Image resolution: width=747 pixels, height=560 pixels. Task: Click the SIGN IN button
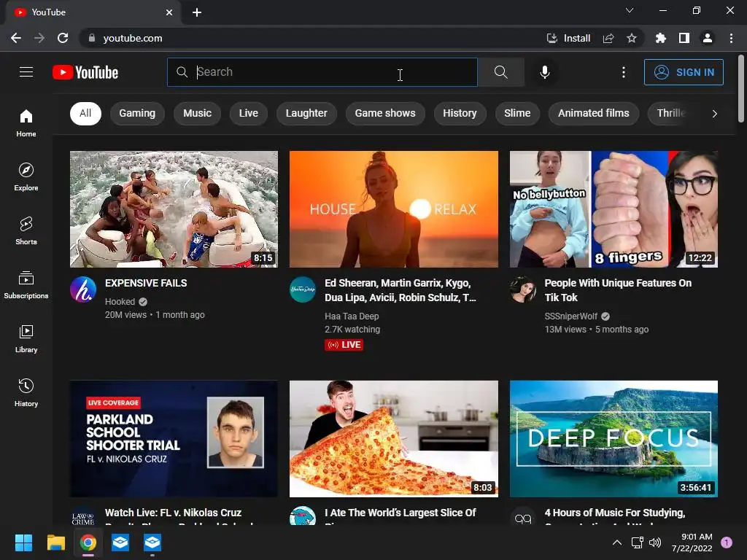point(684,72)
